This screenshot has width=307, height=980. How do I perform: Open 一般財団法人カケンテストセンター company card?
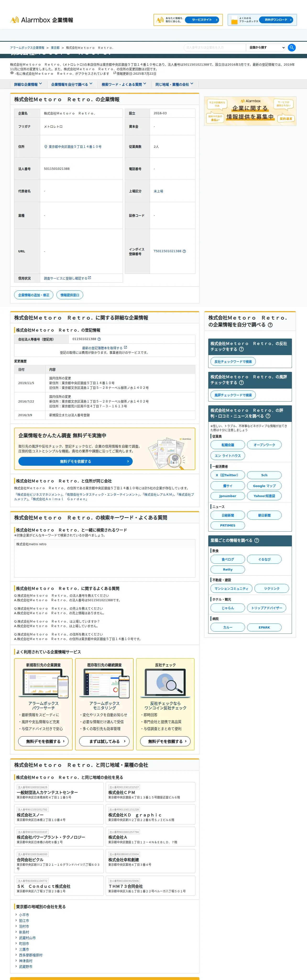coord(59,792)
